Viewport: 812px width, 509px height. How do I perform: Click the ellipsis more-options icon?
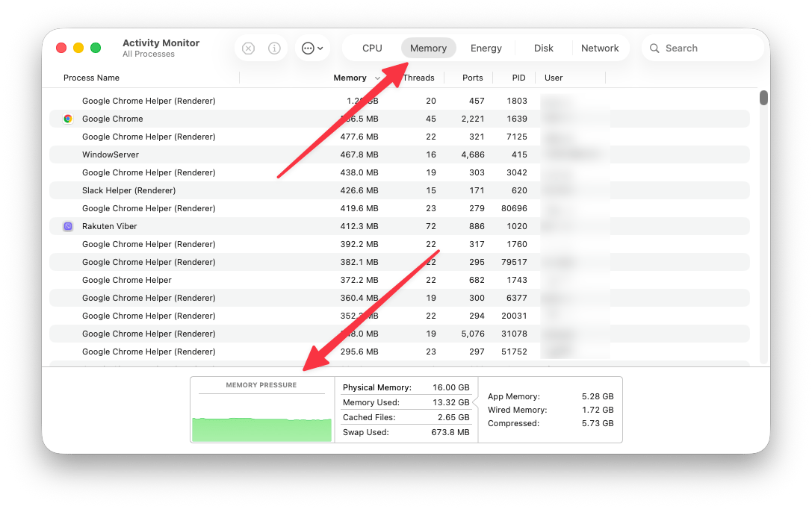click(x=309, y=48)
